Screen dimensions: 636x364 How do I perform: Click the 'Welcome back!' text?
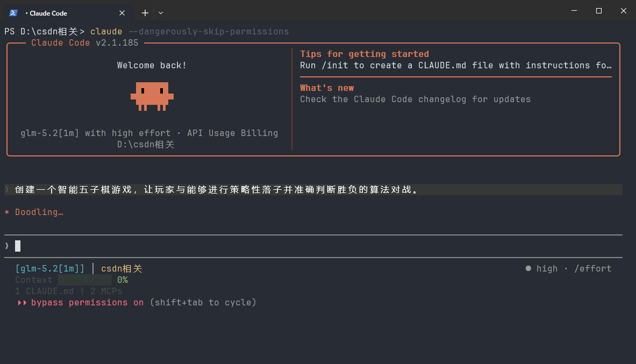[x=152, y=66]
